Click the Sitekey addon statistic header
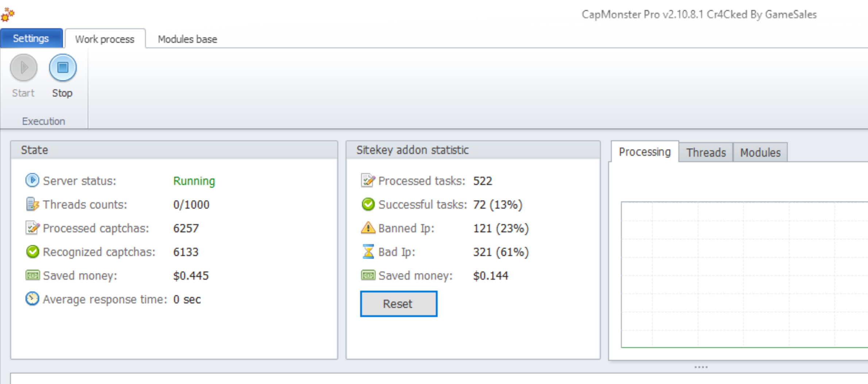Screen dimensions: 868x384 [x=473, y=150]
